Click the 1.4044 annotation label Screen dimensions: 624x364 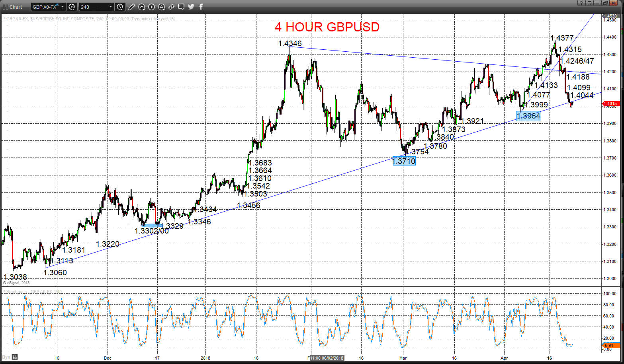pyautogui.click(x=582, y=95)
